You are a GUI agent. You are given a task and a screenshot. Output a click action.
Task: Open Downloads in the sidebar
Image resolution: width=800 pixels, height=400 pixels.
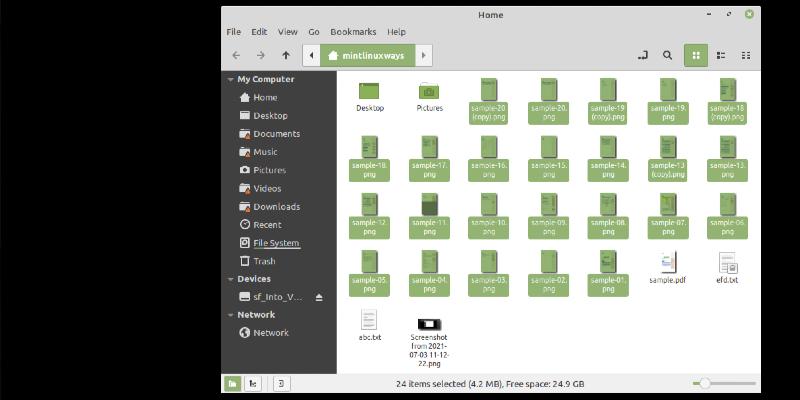tap(276, 207)
